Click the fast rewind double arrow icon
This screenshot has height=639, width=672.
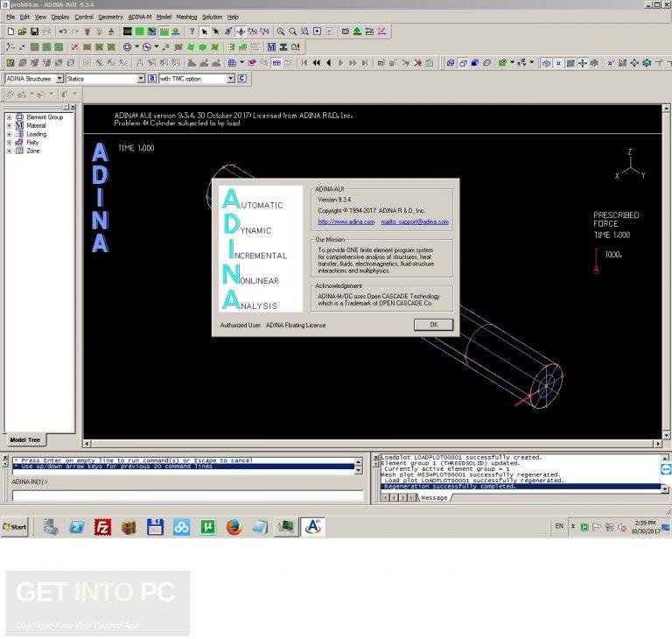coord(316,63)
